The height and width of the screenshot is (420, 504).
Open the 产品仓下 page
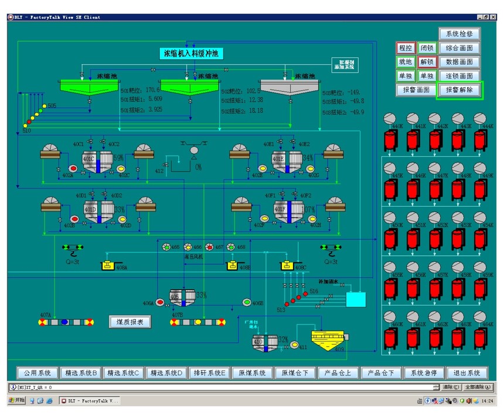(x=381, y=373)
